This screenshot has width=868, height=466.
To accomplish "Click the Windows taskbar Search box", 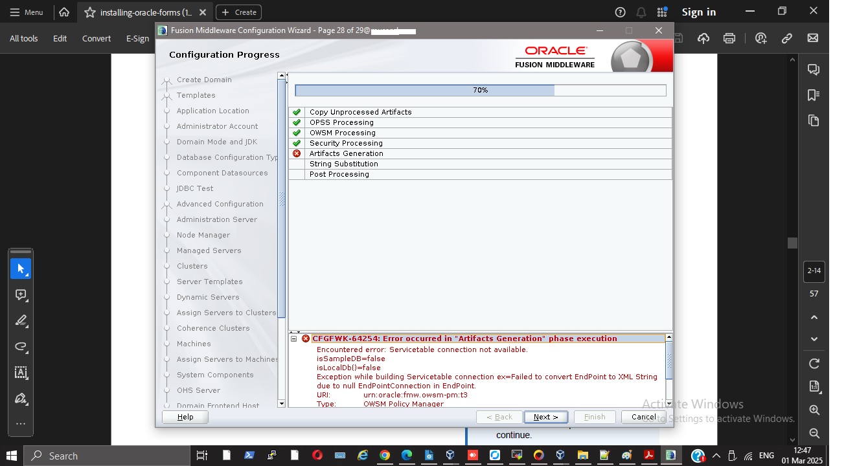I will pos(107,456).
